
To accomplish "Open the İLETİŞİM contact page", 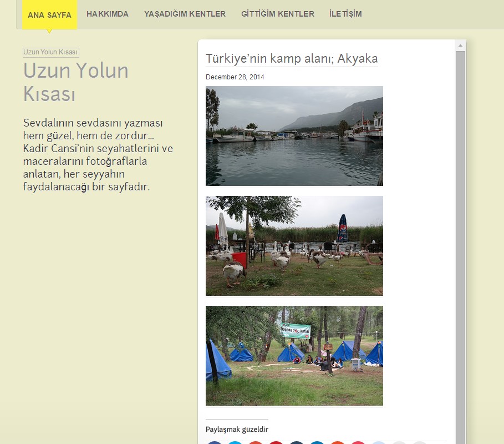I will (345, 14).
